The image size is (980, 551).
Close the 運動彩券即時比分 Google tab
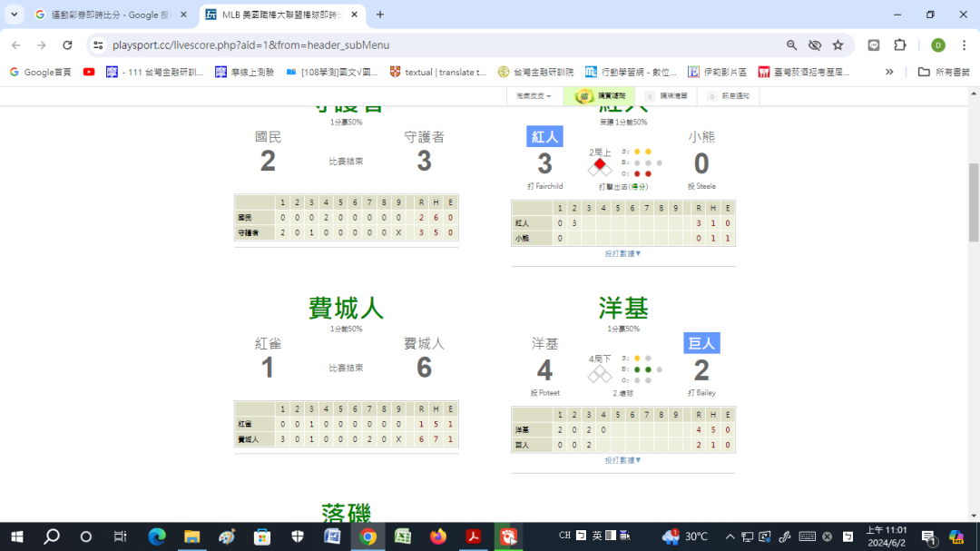183,15
